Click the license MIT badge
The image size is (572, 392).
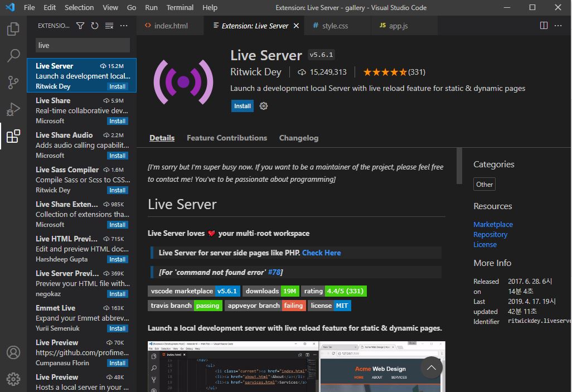click(329, 306)
